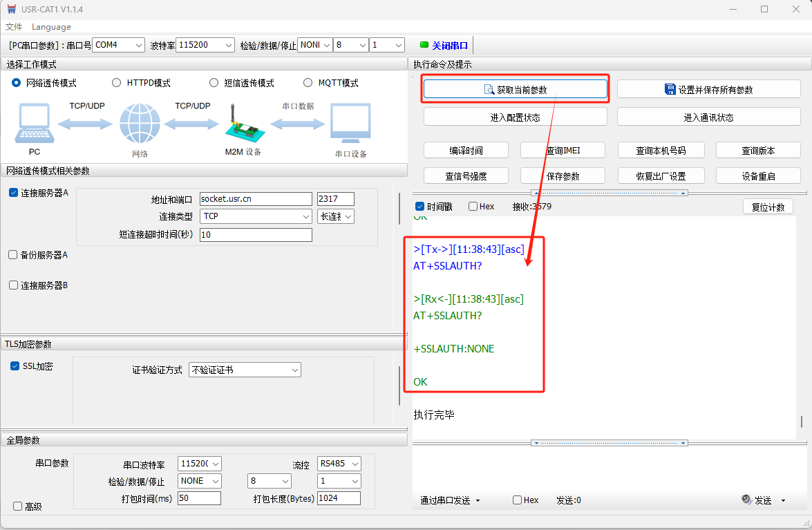Viewport: 812px width, 530px height.
Task: Select the MQTT模式 radio button
Action: 308,83
